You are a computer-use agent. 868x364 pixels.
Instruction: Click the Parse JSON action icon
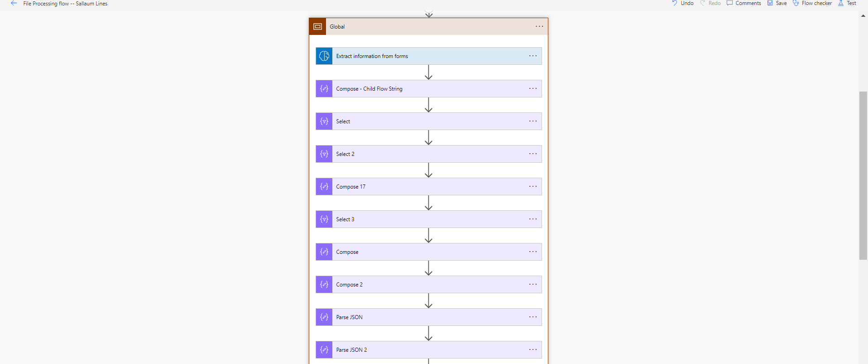click(324, 317)
